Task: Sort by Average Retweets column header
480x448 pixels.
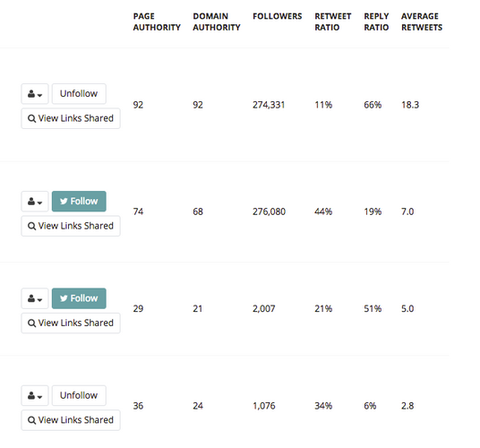Action: pyautogui.click(x=422, y=22)
